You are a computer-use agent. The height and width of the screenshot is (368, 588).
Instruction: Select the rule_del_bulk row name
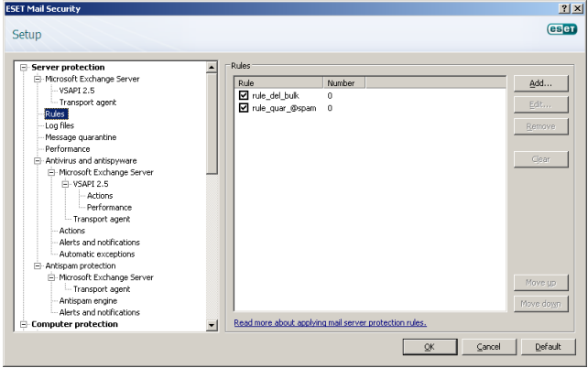pyautogui.click(x=276, y=95)
